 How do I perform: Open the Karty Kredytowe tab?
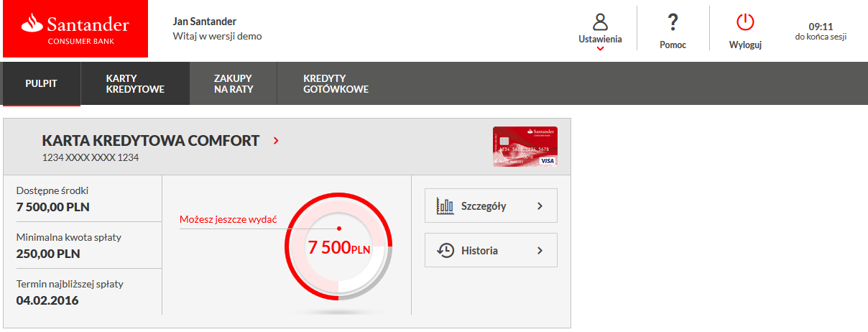point(135,83)
